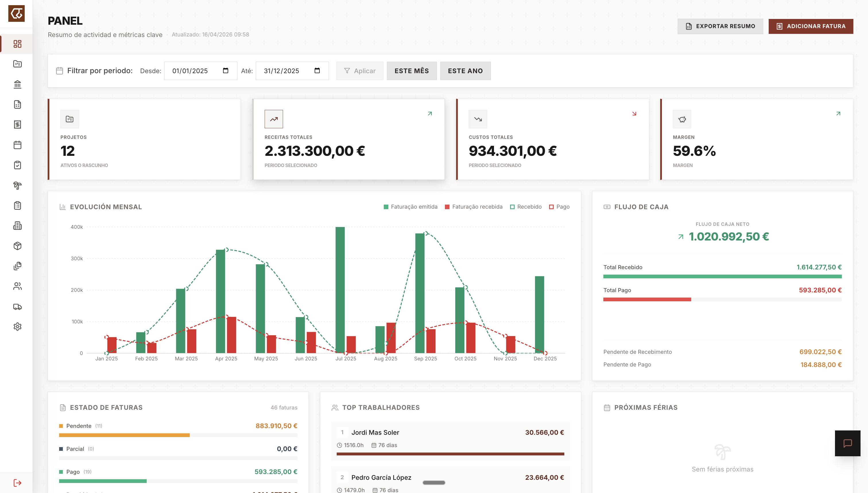The image size is (868, 493).
Task: Toggle the Faturação emitida legend series
Action: click(410, 207)
